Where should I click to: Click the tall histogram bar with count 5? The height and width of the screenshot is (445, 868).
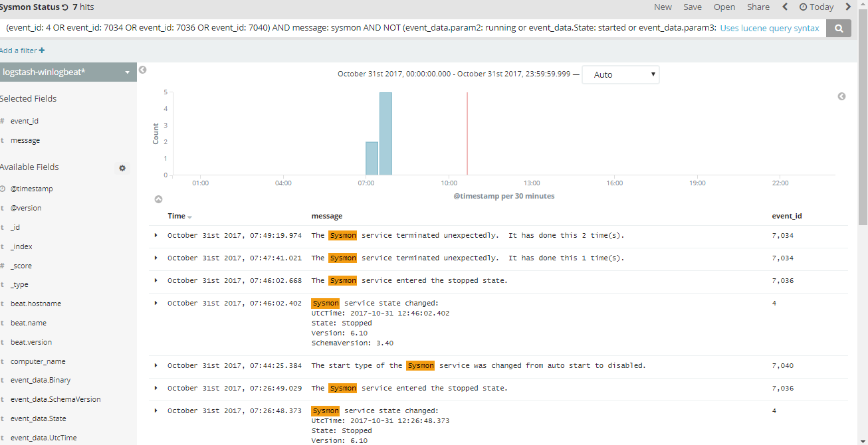tap(385, 133)
